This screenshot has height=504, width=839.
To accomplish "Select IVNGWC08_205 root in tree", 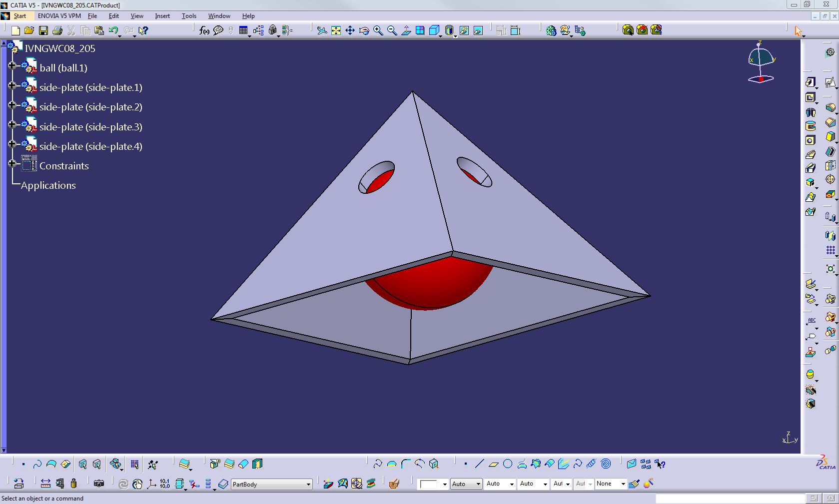I will pyautogui.click(x=60, y=48).
